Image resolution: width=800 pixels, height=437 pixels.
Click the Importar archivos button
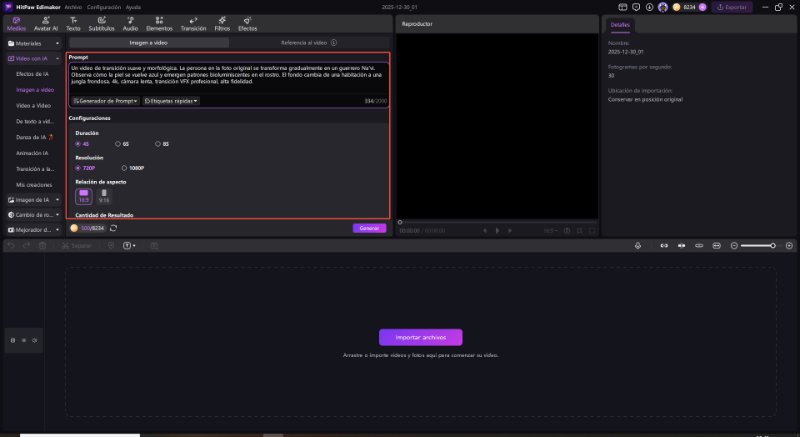point(420,337)
